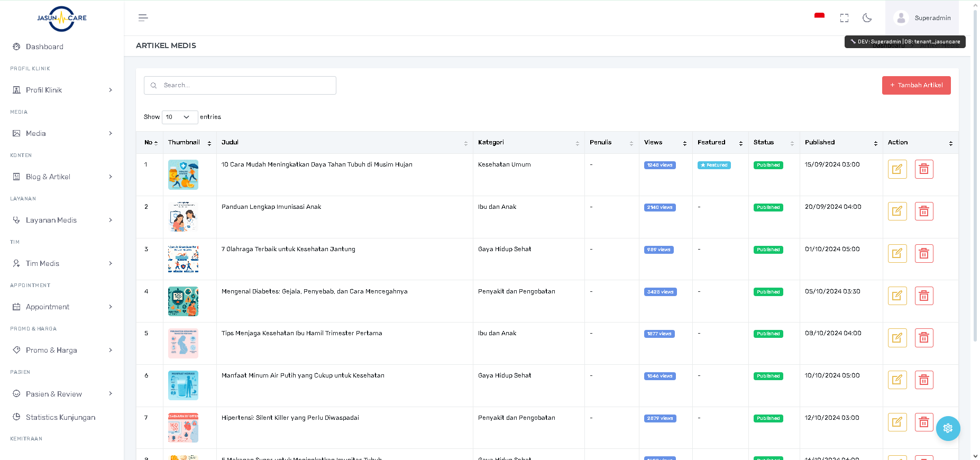The height and width of the screenshot is (460, 980).
Task: Edit the Manfaat Minum Air Putih article
Action: pos(897,380)
